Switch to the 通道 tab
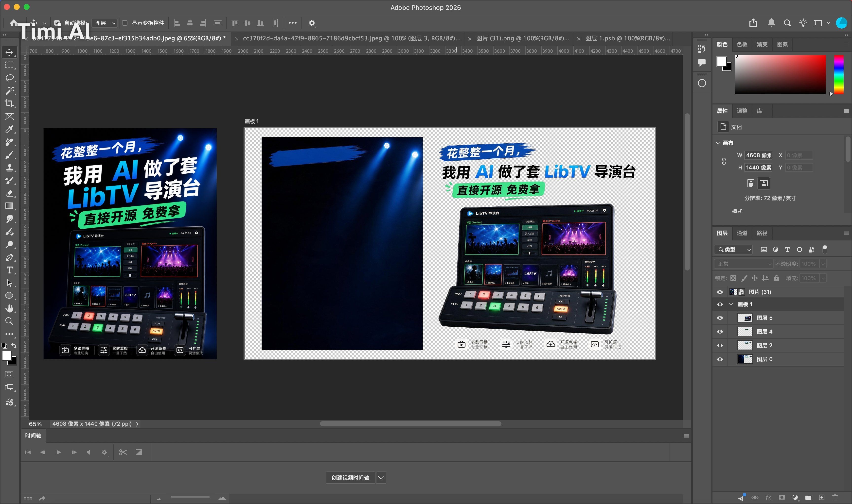Viewport: 852px width, 504px height. [742, 233]
